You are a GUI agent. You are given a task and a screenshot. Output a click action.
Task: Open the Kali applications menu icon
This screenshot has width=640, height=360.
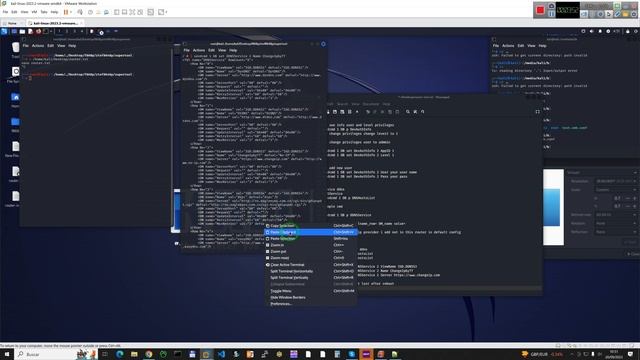point(4,31)
